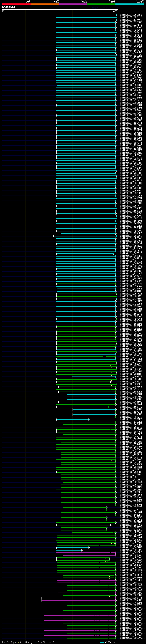
Task: Select the hit UniRef100_Q2QLT8
Action: [x=131, y=321]
